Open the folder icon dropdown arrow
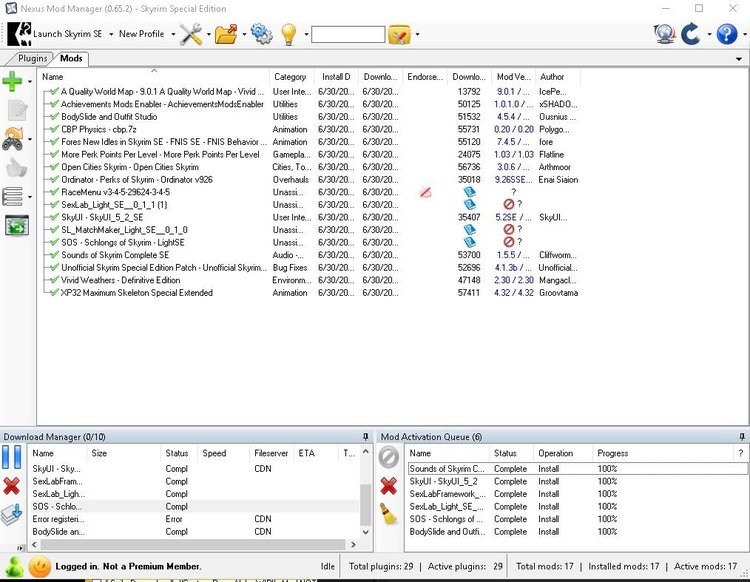 pyautogui.click(x=244, y=34)
